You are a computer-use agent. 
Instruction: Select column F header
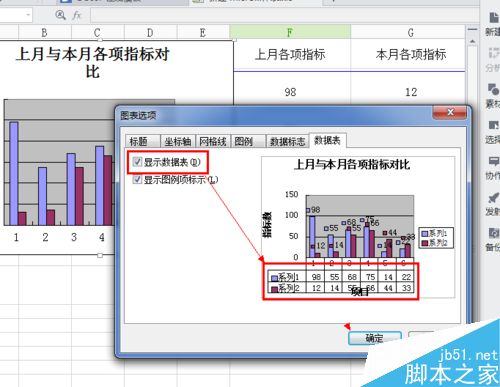290,32
